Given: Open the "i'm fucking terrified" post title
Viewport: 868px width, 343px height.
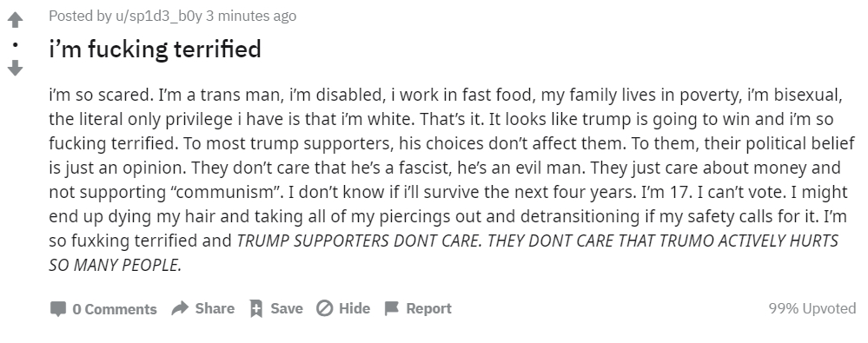Looking at the screenshot, I should coord(155,49).
